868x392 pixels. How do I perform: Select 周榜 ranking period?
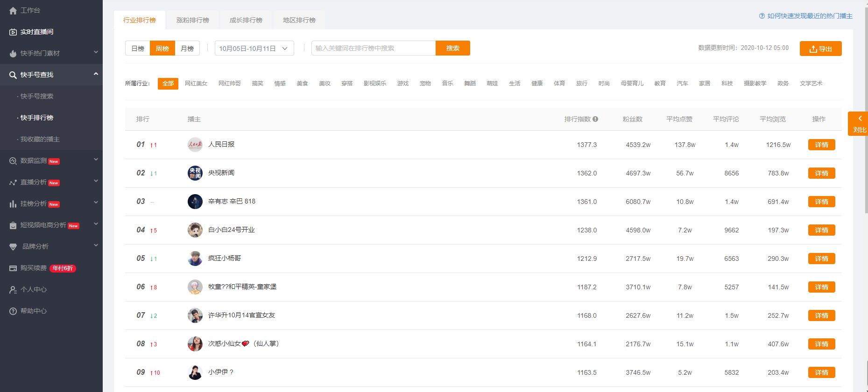pyautogui.click(x=162, y=49)
